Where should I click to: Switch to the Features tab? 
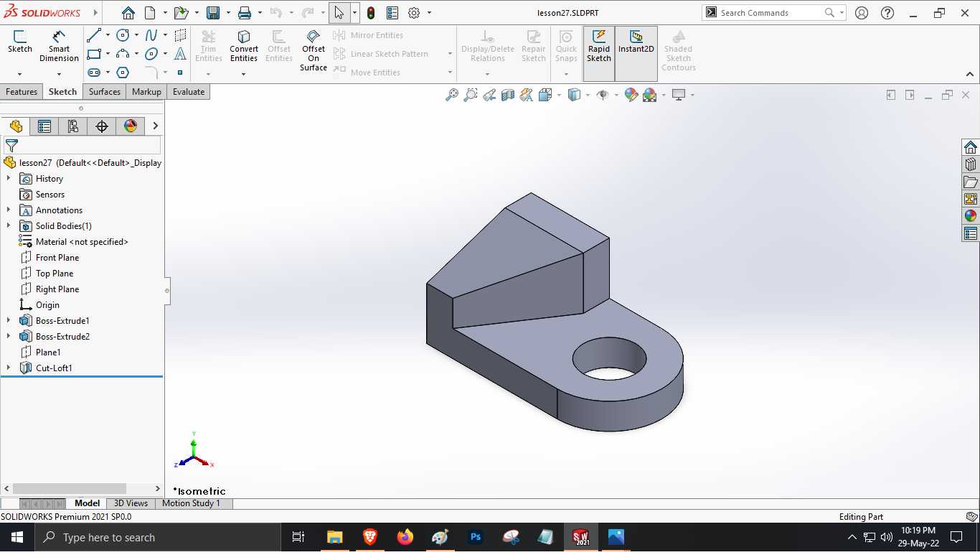pyautogui.click(x=22, y=92)
